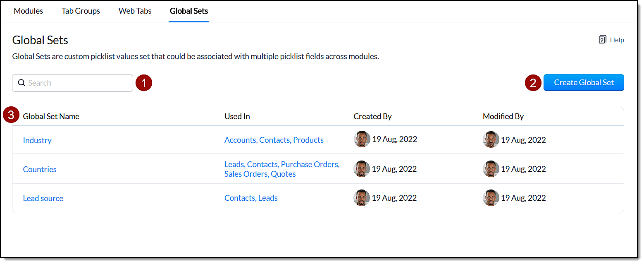Screen dimensions: 644x264
Task: Click the Industry row modifier avatar
Action: [x=491, y=139]
